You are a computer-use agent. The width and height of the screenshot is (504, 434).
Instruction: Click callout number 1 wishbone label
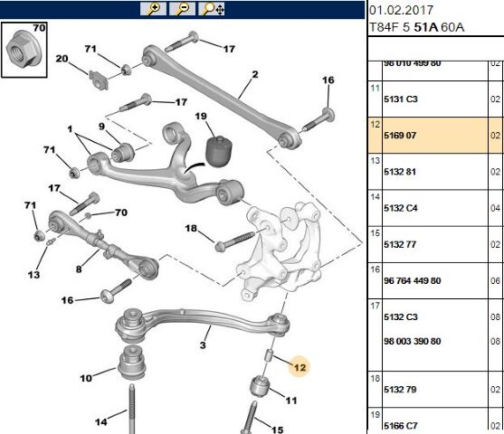pyautogui.click(x=70, y=129)
